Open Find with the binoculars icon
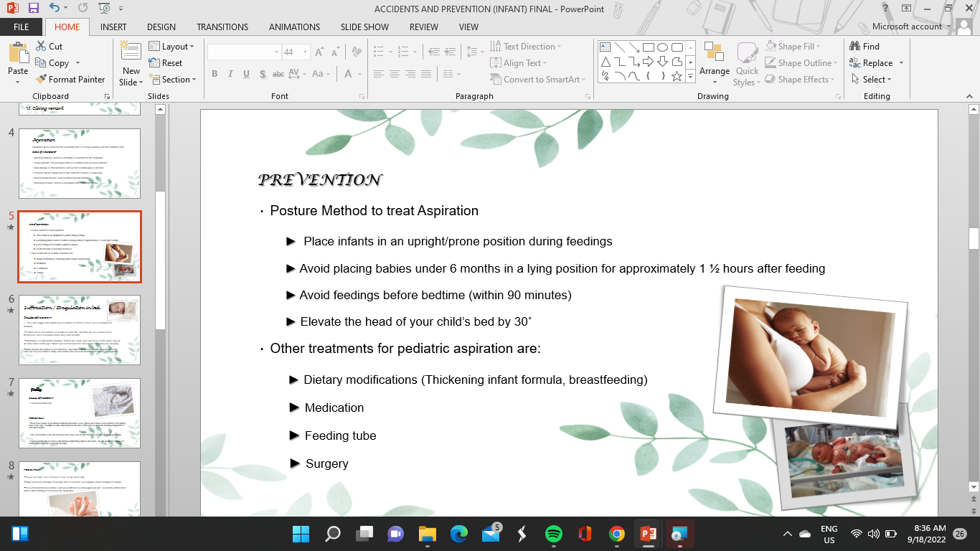This screenshot has height=551, width=980. [x=864, y=47]
